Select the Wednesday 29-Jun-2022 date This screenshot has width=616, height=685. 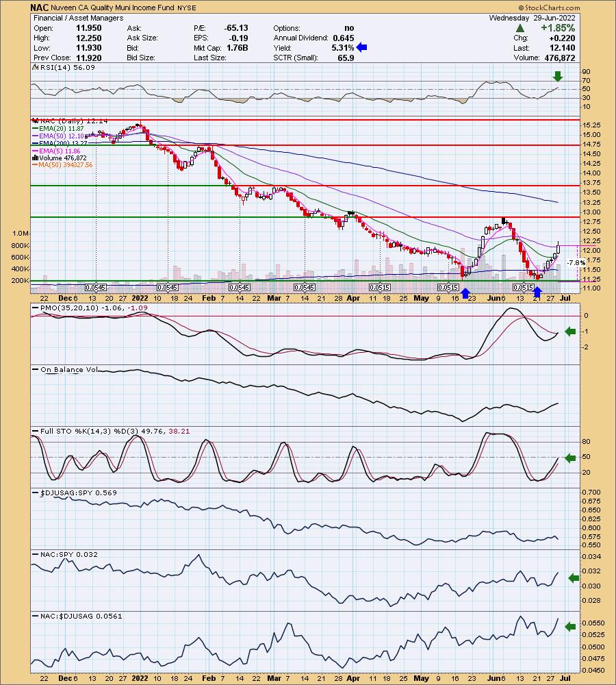pos(532,18)
